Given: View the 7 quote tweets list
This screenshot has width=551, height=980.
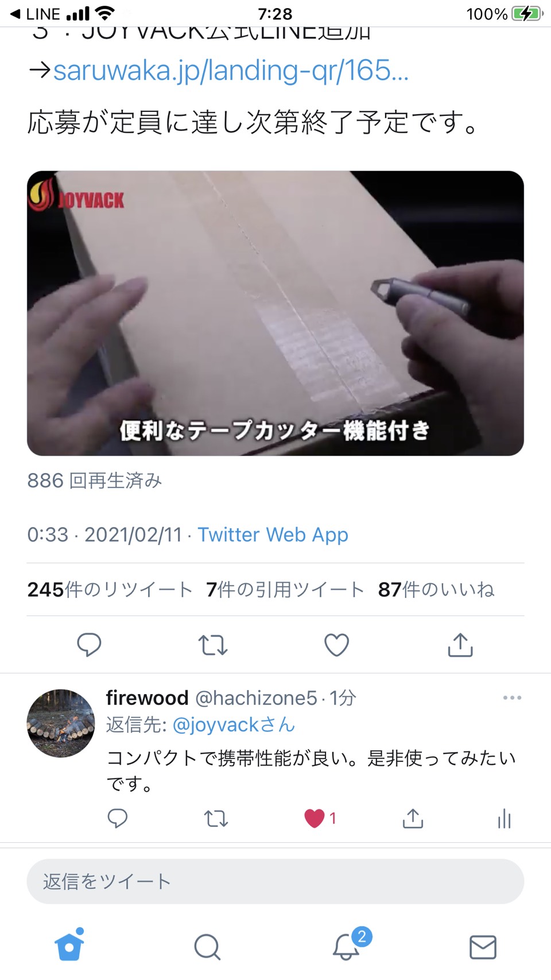Looking at the screenshot, I should click(x=285, y=590).
